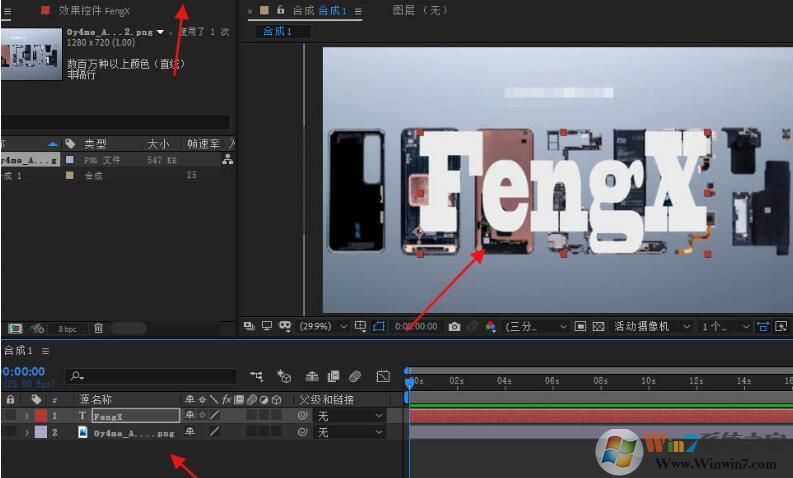The width and height of the screenshot is (793, 478).
Task: Click the red label swatch of FengX layer
Action: tap(41, 415)
